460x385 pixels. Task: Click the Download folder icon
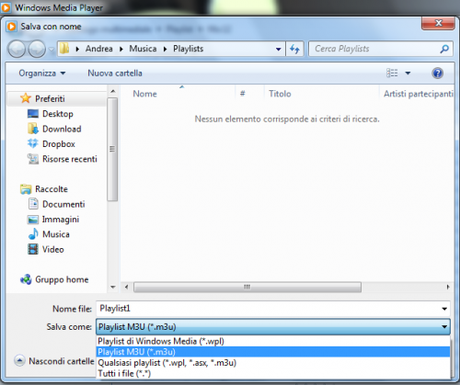(x=33, y=129)
